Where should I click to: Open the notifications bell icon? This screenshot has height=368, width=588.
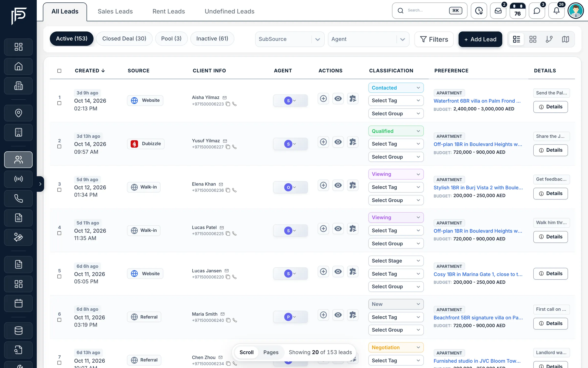556,11
